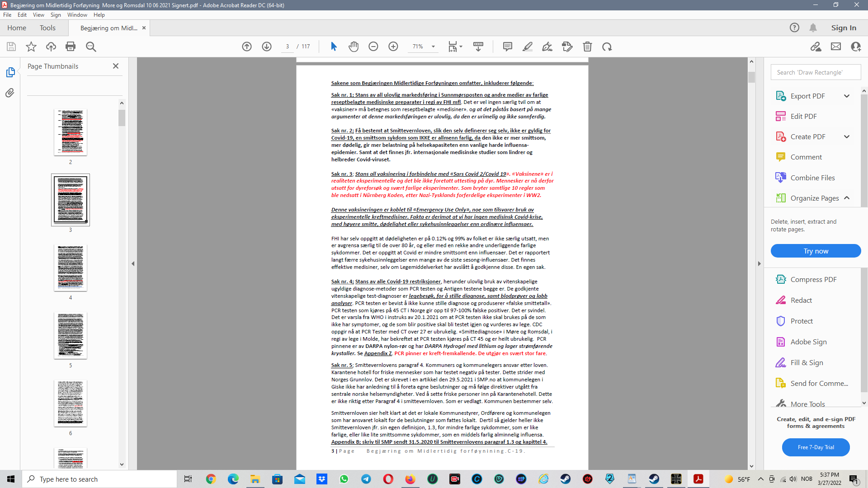Image resolution: width=868 pixels, height=488 pixels.
Task: Expand the Export PDF options chevron
Action: 847,96
